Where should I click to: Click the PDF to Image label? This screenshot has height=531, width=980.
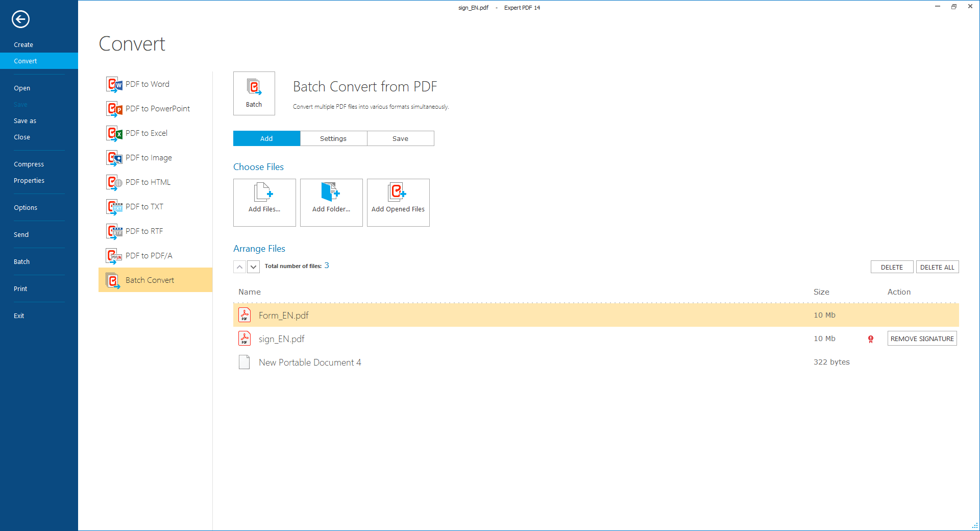(x=149, y=158)
